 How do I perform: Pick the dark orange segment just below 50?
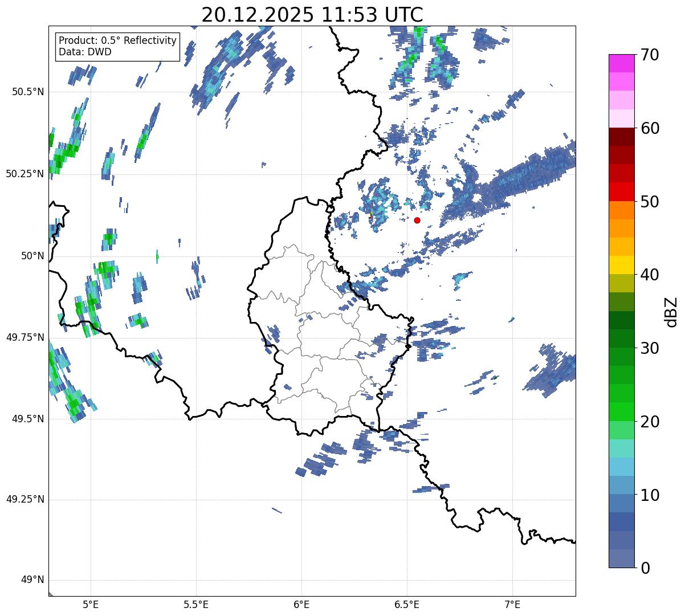tap(621, 210)
